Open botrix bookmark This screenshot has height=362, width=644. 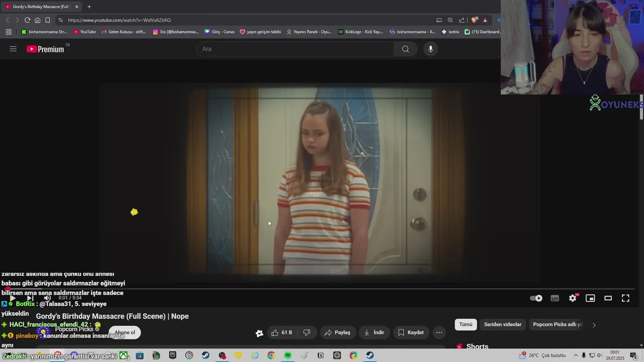450,32
